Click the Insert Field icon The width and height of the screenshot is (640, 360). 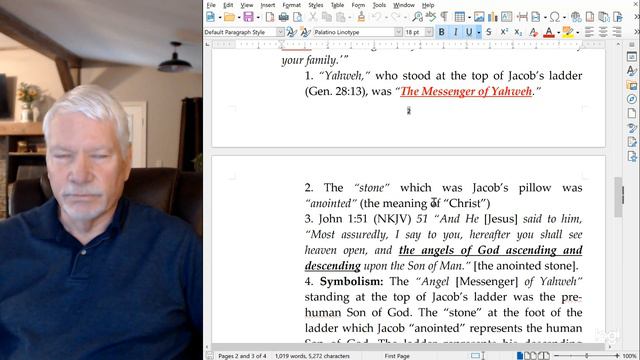tap(536, 17)
